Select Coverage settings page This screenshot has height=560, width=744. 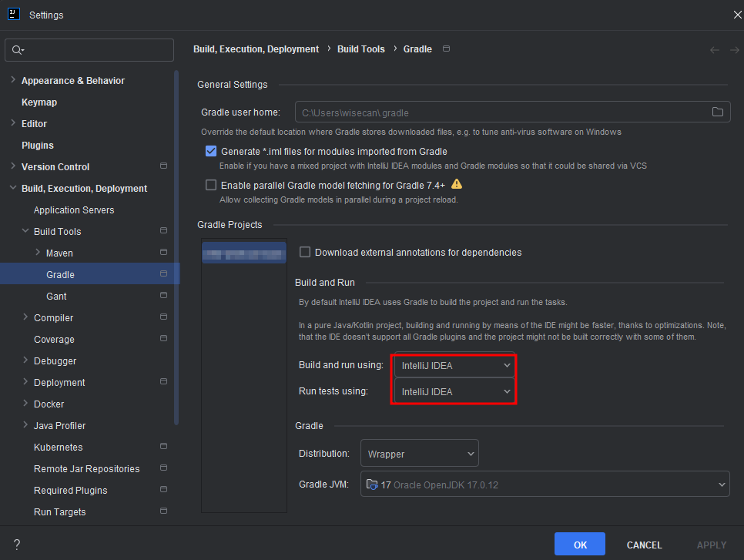click(x=54, y=340)
